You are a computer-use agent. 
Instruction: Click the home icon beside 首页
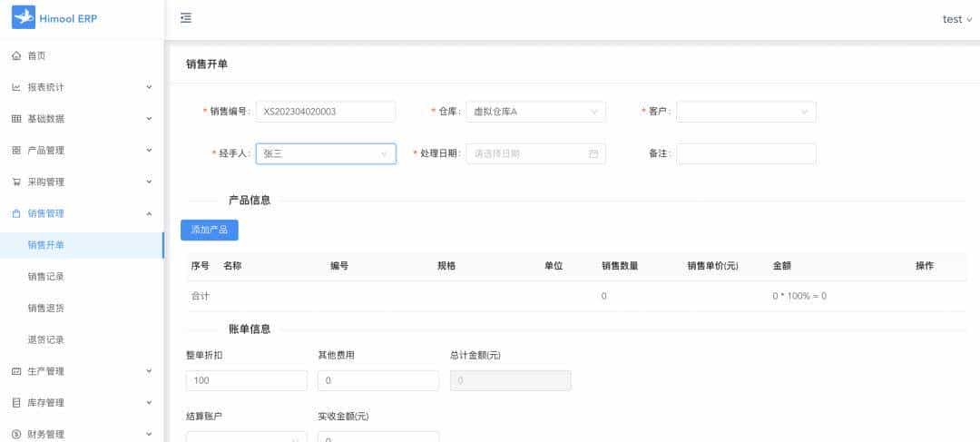pos(16,55)
